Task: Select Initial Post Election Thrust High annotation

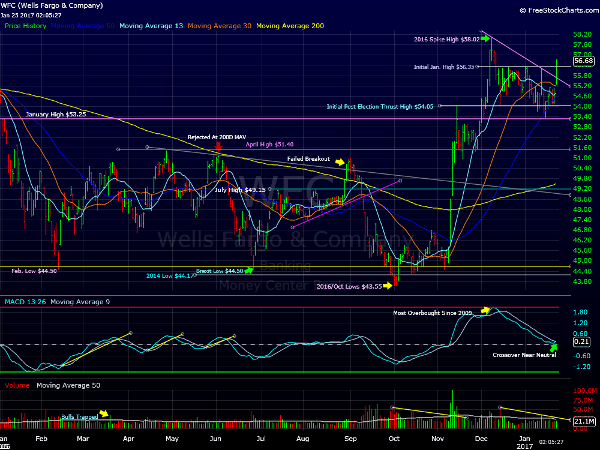Action: pyautogui.click(x=380, y=106)
